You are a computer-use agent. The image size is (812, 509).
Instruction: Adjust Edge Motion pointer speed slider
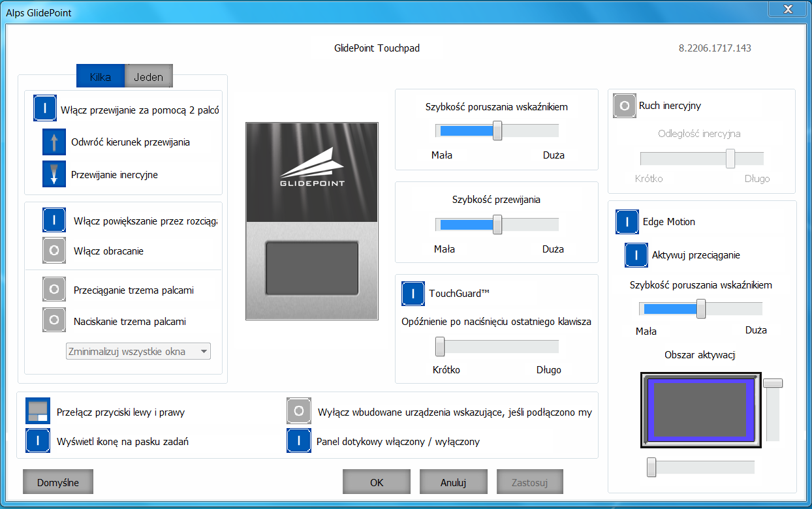click(700, 309)
